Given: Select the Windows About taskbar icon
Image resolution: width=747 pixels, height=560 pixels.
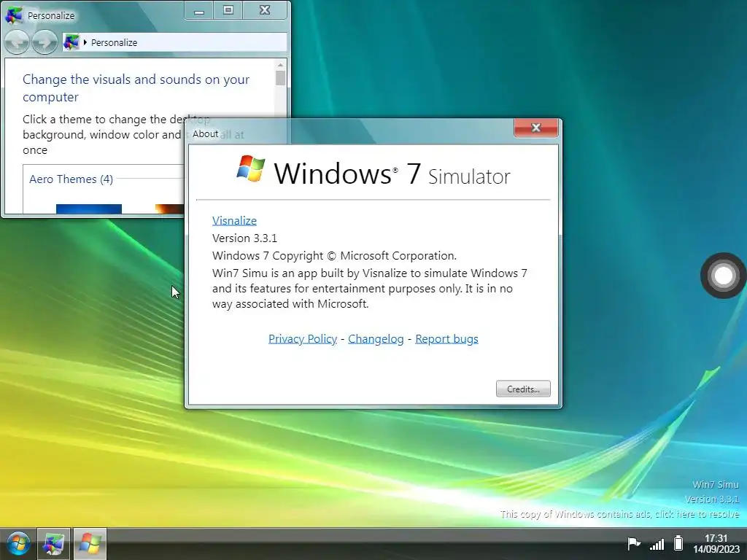Looking at the screenshot, I should [x=90, y=544].
